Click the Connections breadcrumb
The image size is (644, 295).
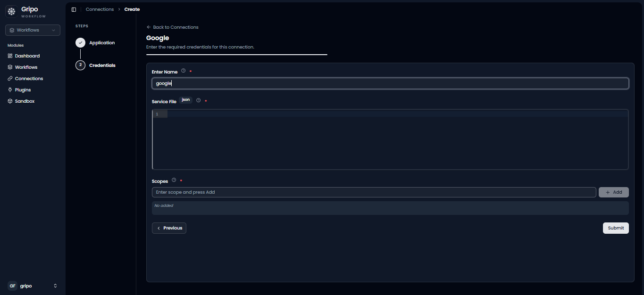coord(100,9)
